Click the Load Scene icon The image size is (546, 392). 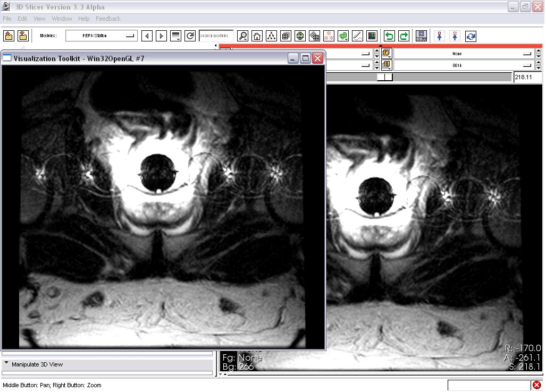click(9, 36)
